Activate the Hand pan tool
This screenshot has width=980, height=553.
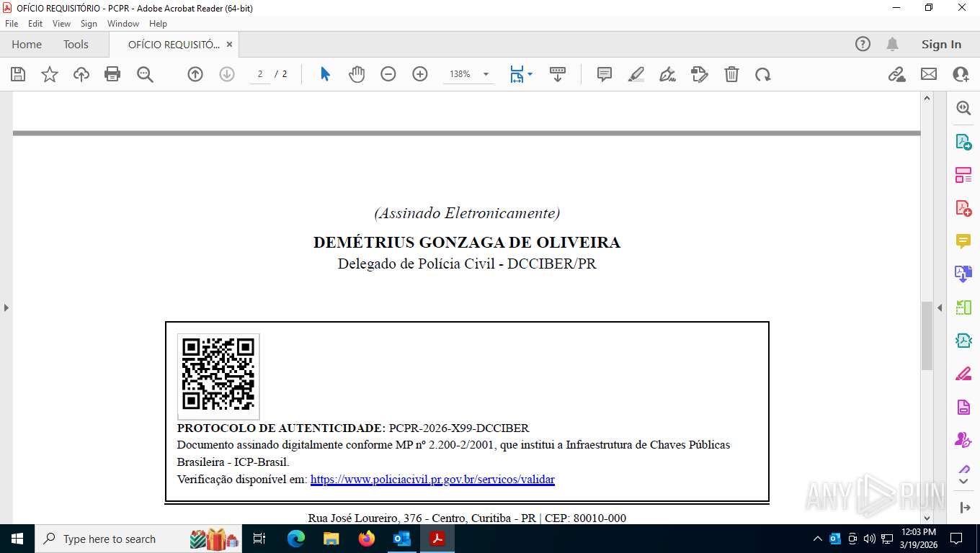coord(357,74)
